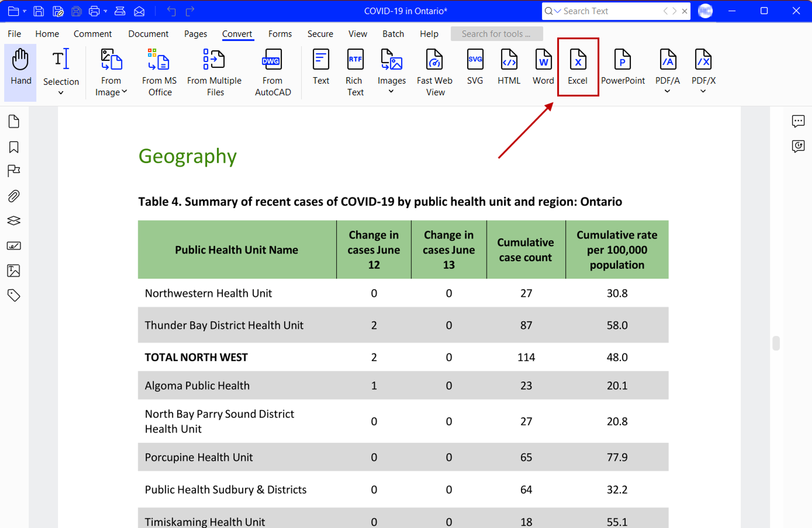Open search options dropdown in Search Text
Image resolution: width=812 pixels, height=528 pixels.
[x=557, y=11]
